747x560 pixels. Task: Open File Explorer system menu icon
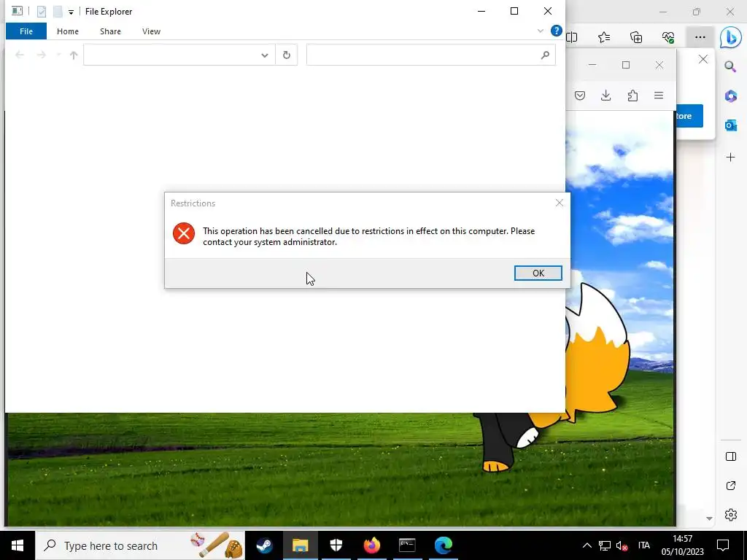tap(18, 11)
